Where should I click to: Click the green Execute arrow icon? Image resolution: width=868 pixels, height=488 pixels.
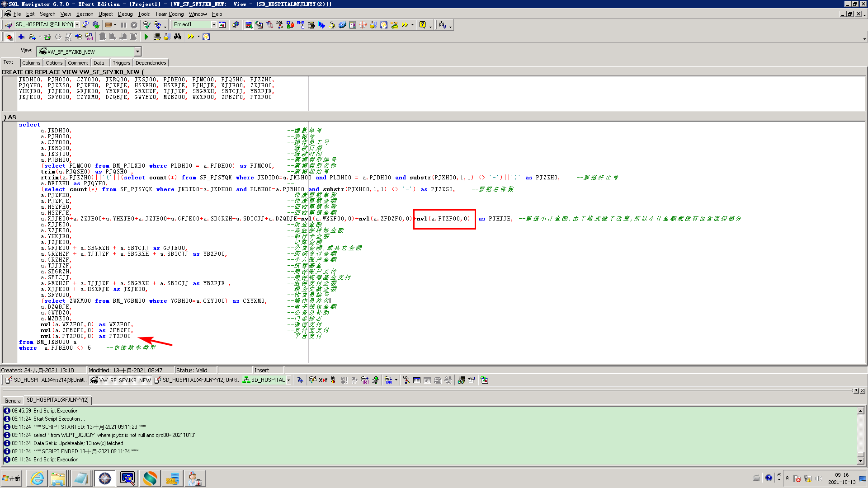[x=146, y=37]
